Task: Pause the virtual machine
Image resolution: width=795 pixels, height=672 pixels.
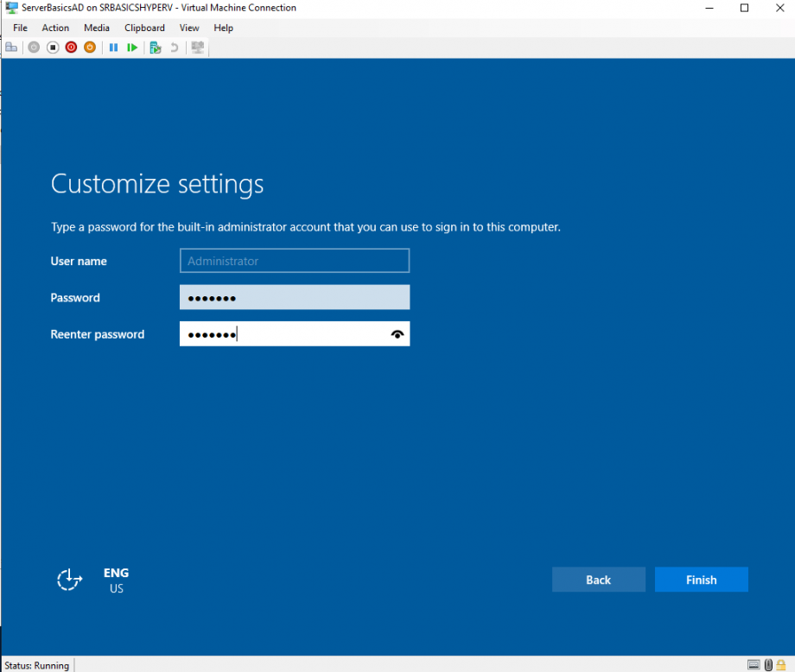Action: (x=113, y=47)
